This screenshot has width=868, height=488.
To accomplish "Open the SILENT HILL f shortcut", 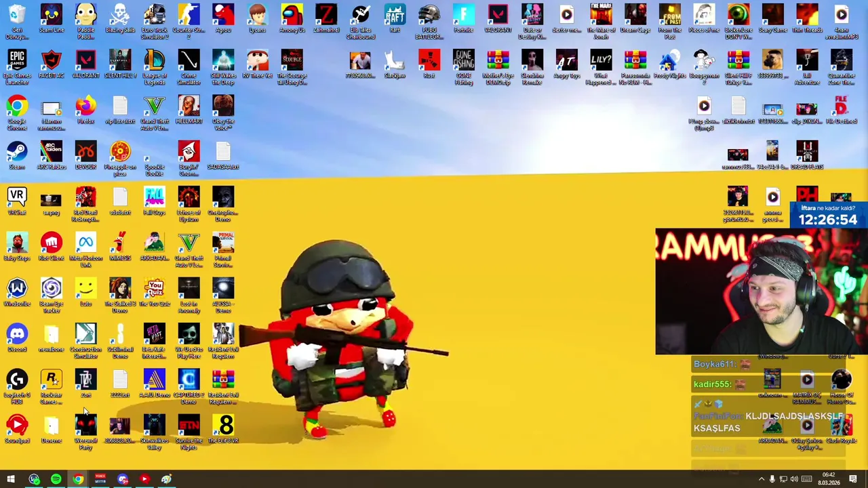I will (120, 64).
